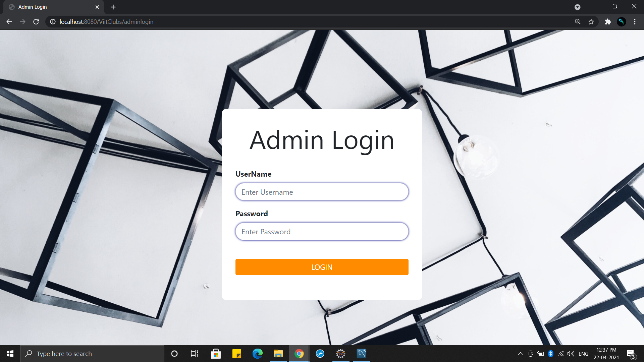Click the browser profile avatar

[x=622, y=21]
